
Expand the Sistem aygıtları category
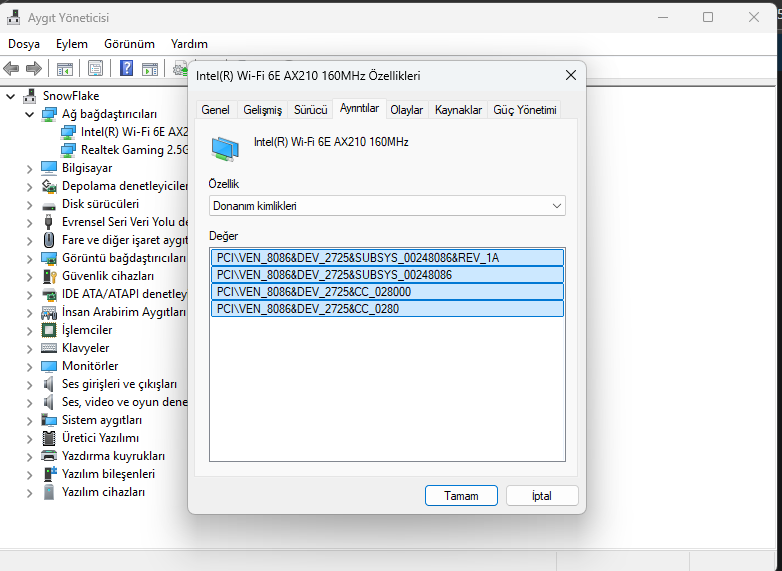pos(29,420)
